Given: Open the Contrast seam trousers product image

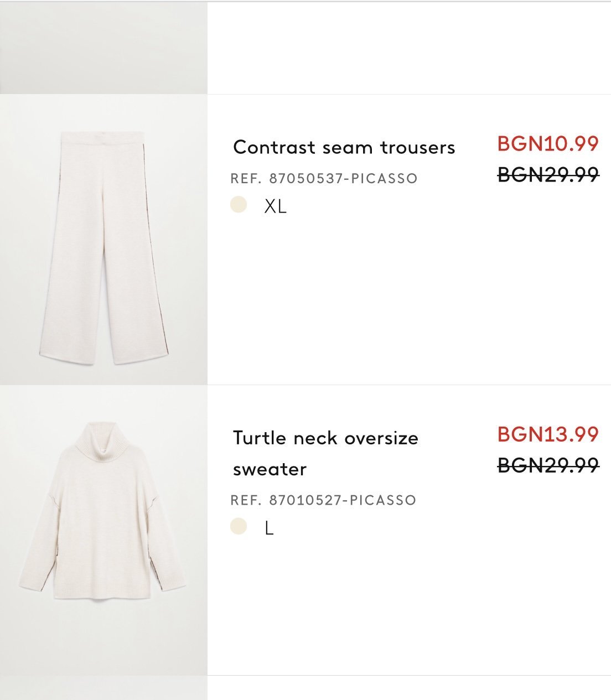Looking at the screenshot, I should 103,240.
